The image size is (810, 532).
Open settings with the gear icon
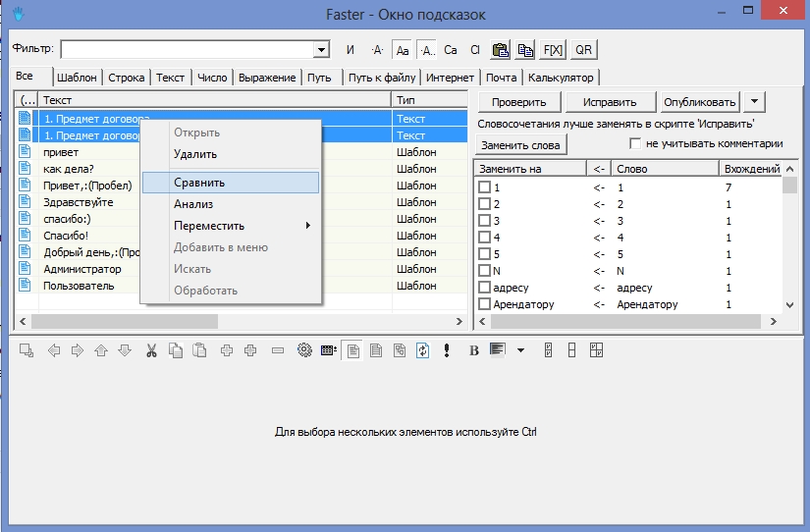click(x=304, y=350)
